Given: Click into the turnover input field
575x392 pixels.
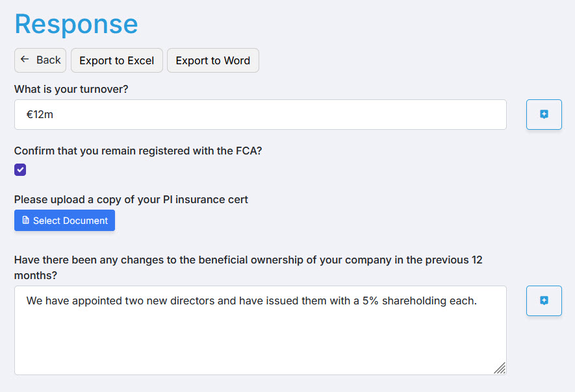Looking at the screenshot, I should click(260, 114).
